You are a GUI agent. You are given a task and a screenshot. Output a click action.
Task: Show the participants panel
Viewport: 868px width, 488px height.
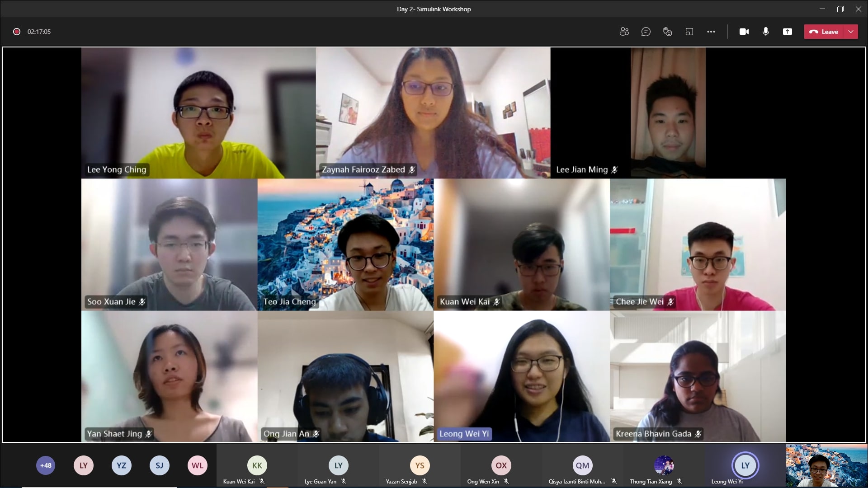[x=624, y=32]
